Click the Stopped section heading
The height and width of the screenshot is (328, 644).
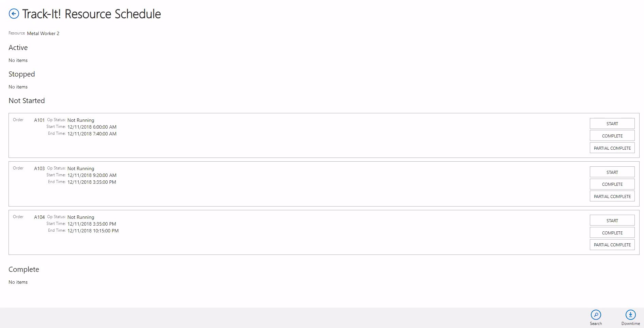21,74
